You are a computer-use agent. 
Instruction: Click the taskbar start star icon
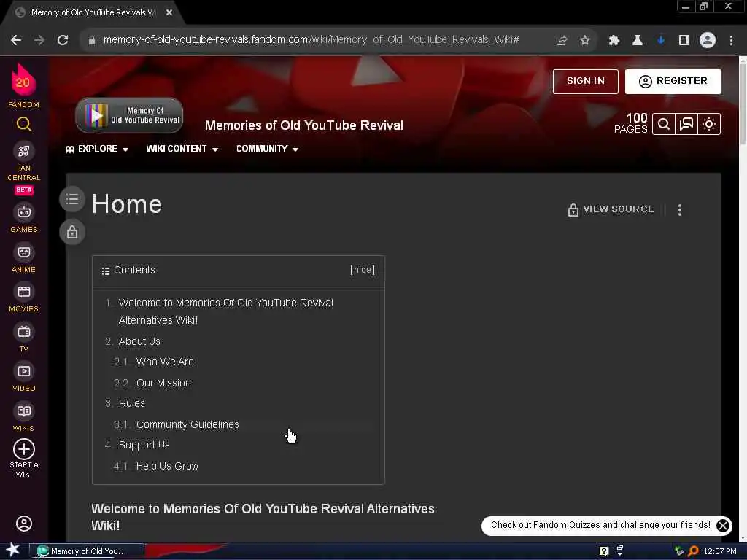coord(13,551)
